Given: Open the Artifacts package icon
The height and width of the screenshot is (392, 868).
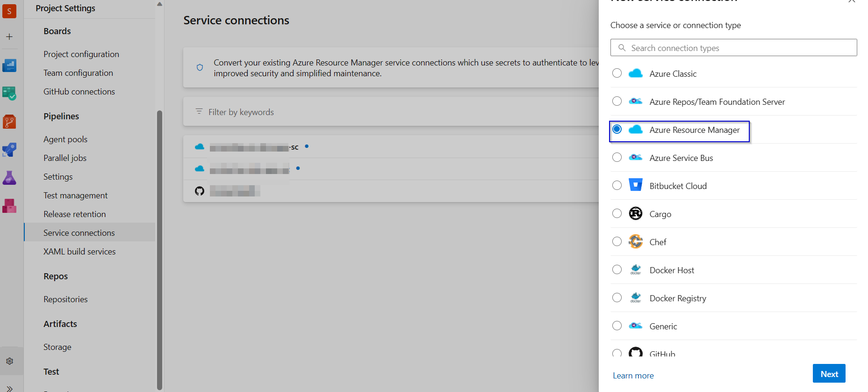Looking at the screenshot, I should click(9, 206).
